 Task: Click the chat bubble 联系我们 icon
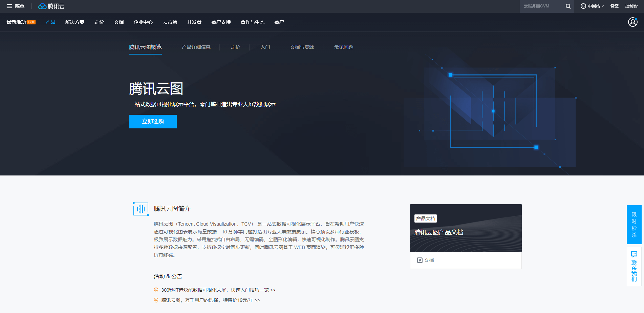click(634, 254)
